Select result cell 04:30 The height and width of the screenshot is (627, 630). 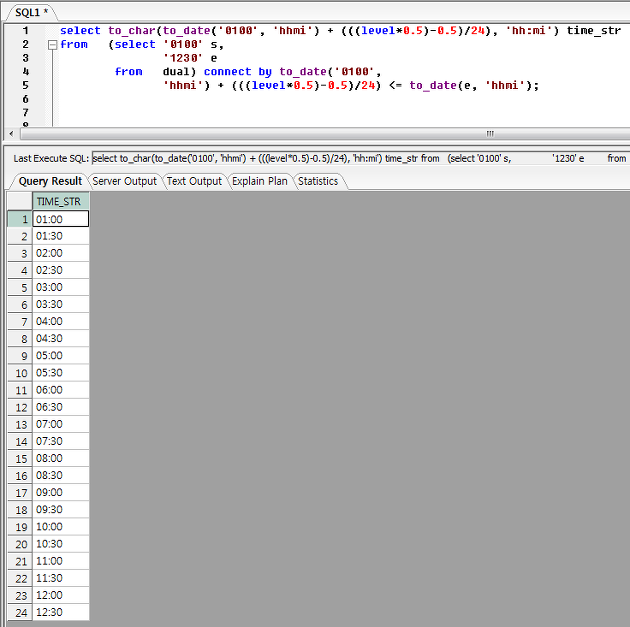(61, 339)
